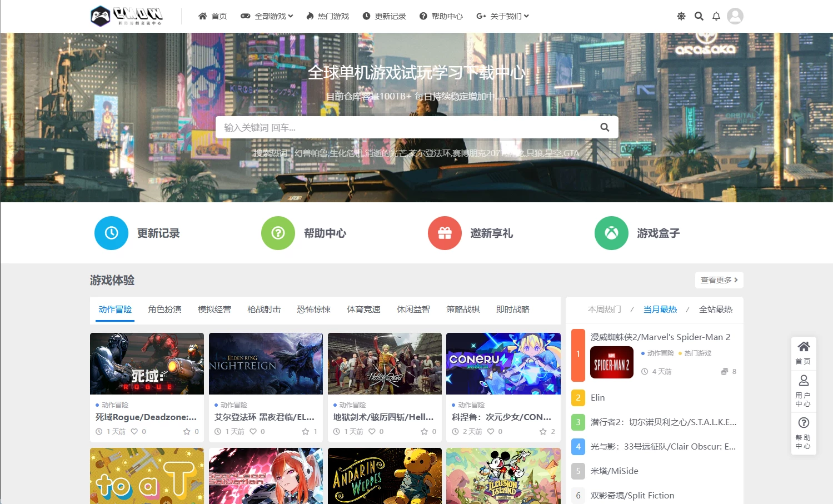Select 模拟经营 category tab
The height and width of the screenshot is (504, 833).
[215, 309]
